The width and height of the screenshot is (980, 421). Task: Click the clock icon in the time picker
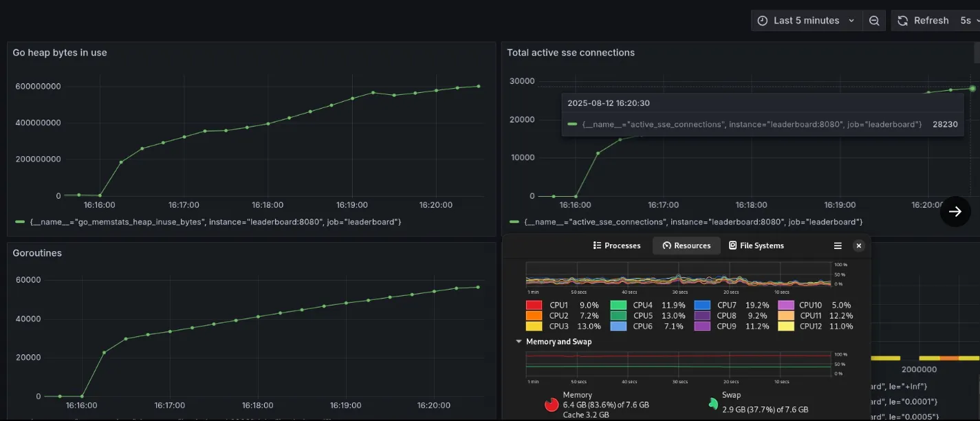click(763, 20)
